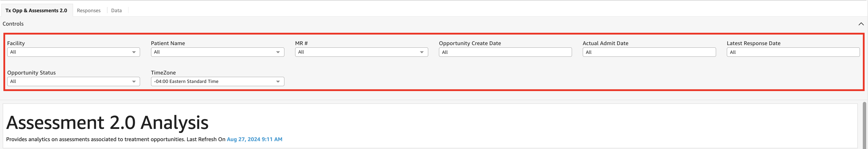The height and width of the screenshot is (149, 868).
Task: Click the Latest Response Date field
Action: (x=793, y=52)
